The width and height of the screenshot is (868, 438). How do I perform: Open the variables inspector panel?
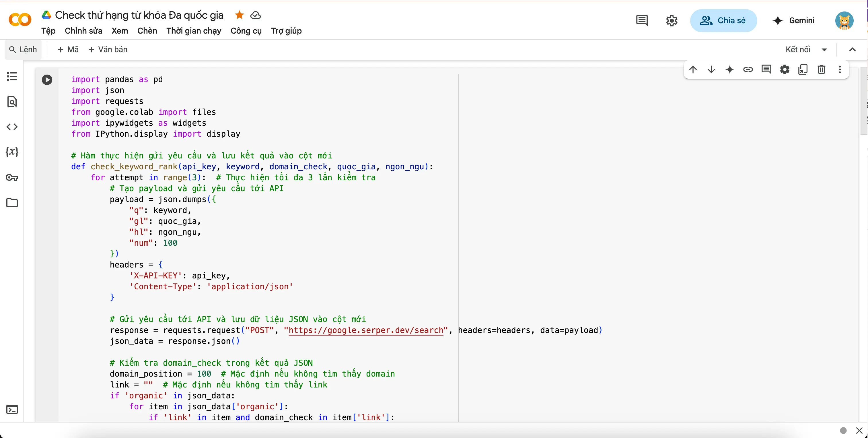coord(12,152)
